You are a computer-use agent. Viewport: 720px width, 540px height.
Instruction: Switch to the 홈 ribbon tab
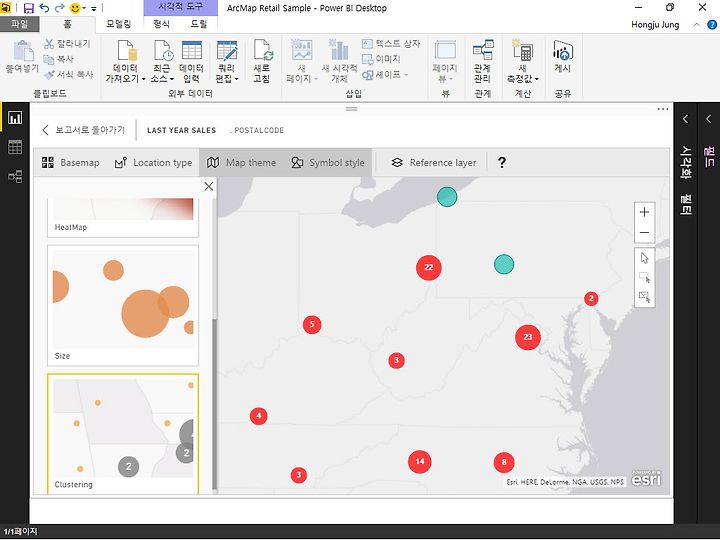pos(67,24)
